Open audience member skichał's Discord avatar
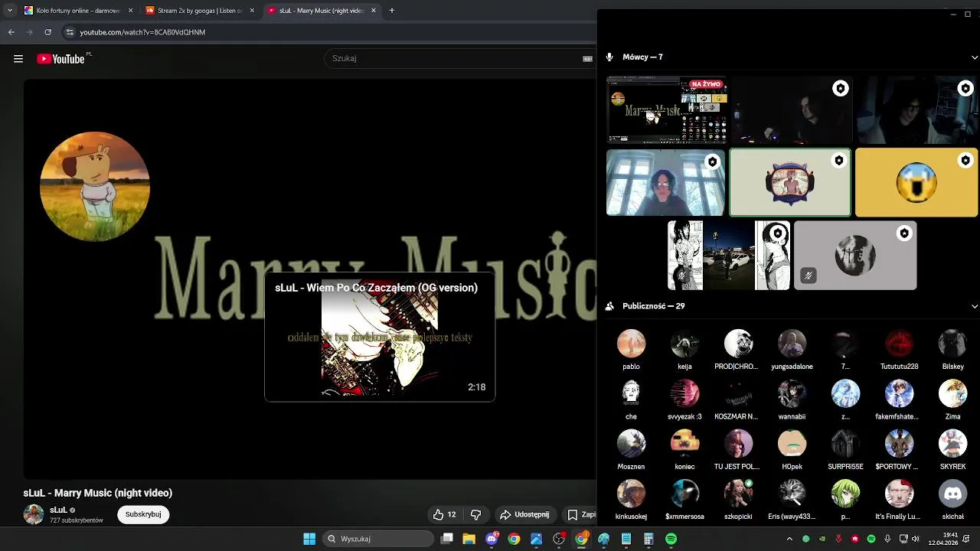The height and width of the screenshot is (551, 980). pyautogui.click(x=952, y=494)
